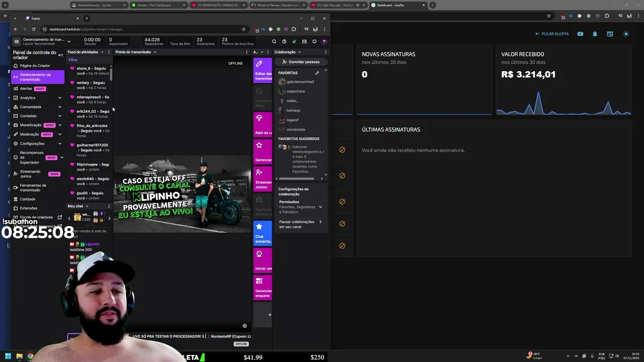Click the Streamando Juntos quick action tile
644x362 pixels.
(263, 178)
